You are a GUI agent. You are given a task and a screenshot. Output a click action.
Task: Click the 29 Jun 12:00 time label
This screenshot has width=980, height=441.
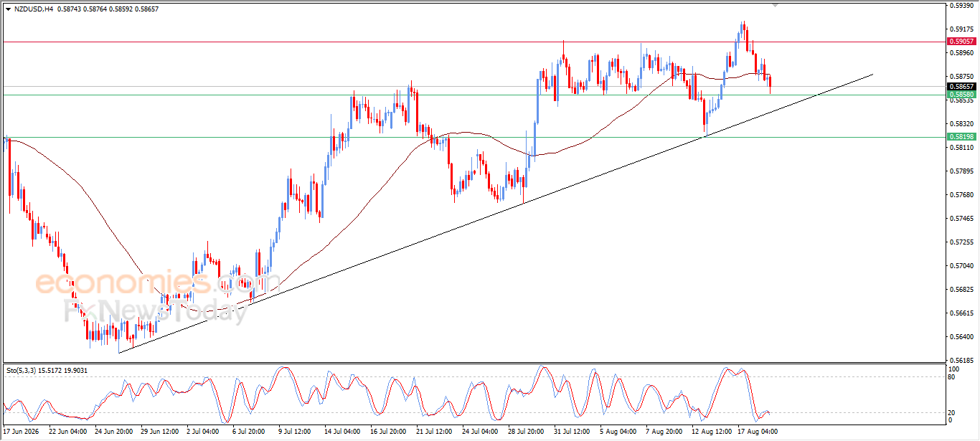[x=158, y=432]
